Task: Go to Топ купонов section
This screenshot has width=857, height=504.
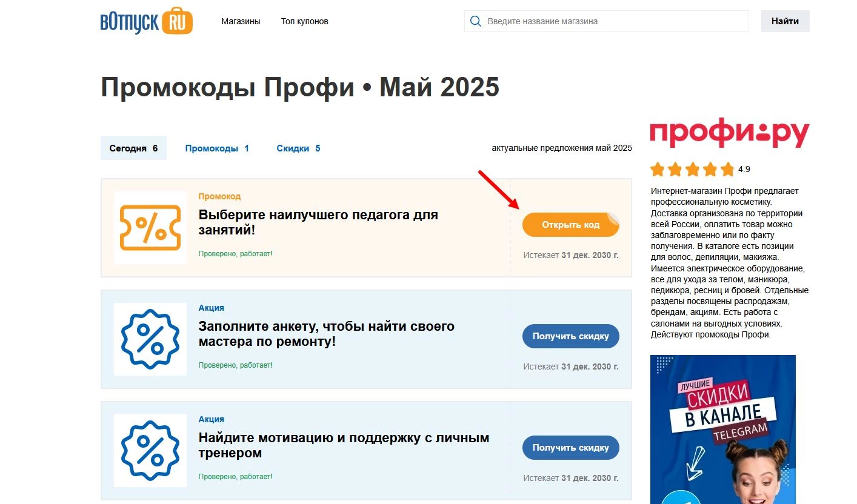Action: 304,21
